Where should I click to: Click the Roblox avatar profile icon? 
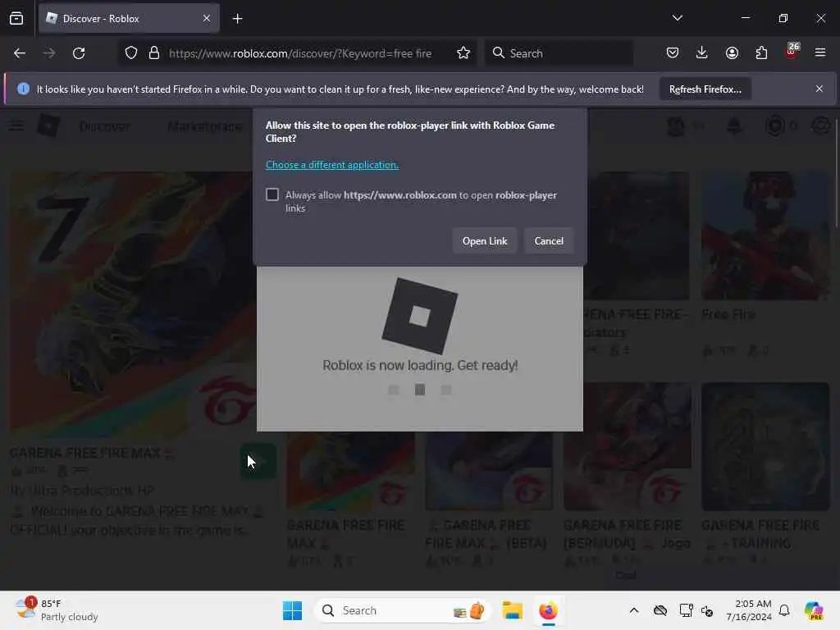(676, 126)
